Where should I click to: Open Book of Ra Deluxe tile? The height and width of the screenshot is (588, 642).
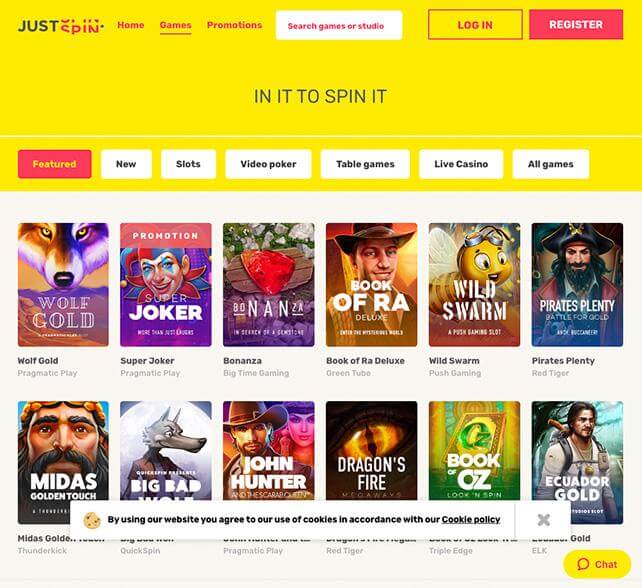click(x=371, y=285)
